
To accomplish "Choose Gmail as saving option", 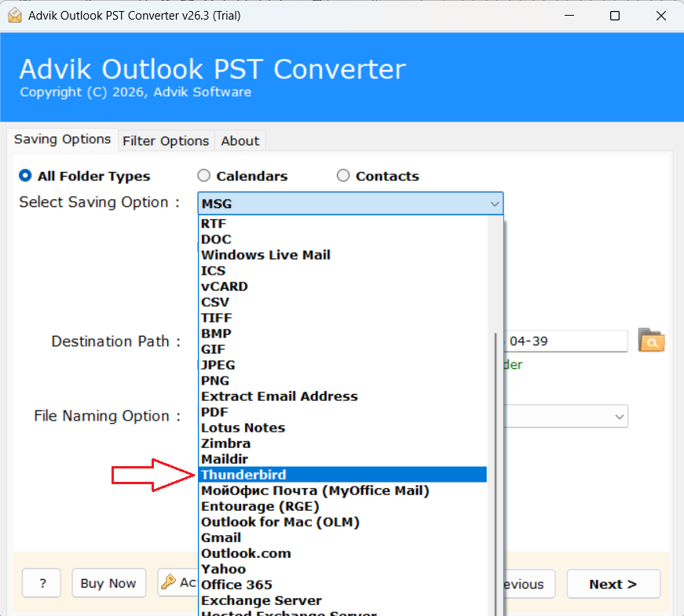I will (343, 538).
